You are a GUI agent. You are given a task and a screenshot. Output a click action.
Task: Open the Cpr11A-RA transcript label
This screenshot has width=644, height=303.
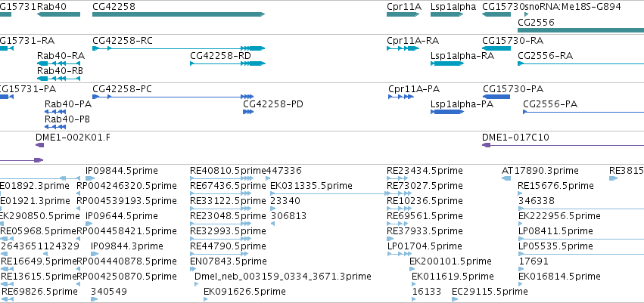[x=412, y=41]
